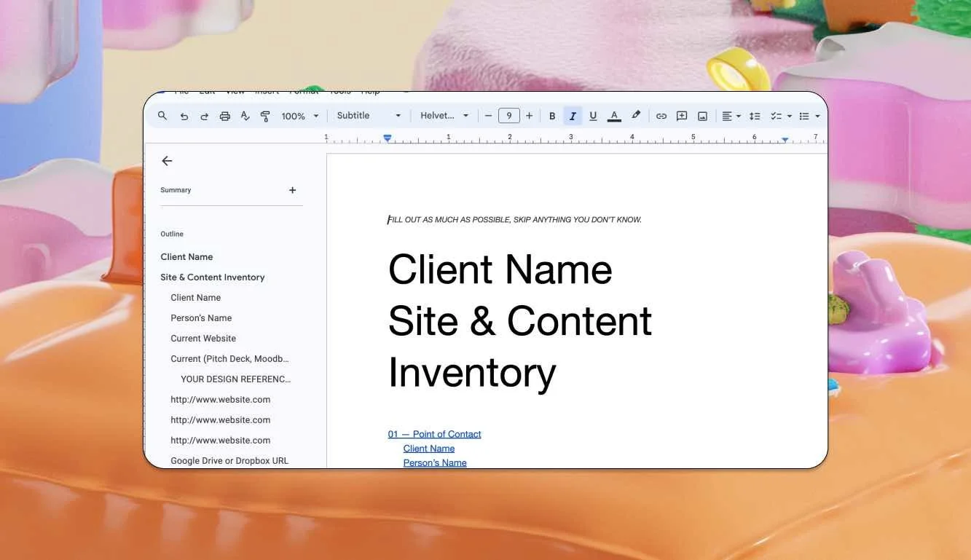Viewport: 971px width, 560px height.
Task: Open line and paragraph spacing options
Action: pyautogui.click(x=755, y=116)
